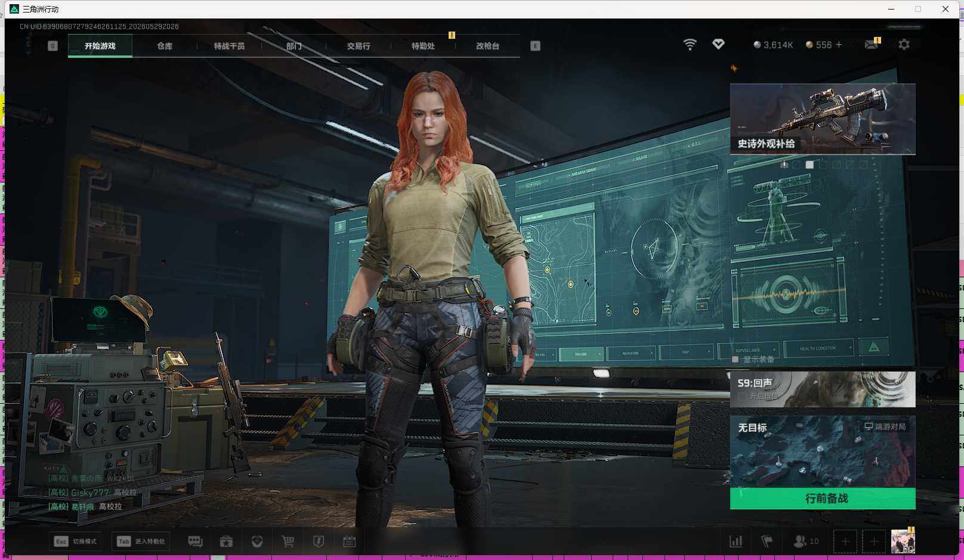Open the settings gear icon
This screenshot has height=560, width=964.
tap(904, 45)
